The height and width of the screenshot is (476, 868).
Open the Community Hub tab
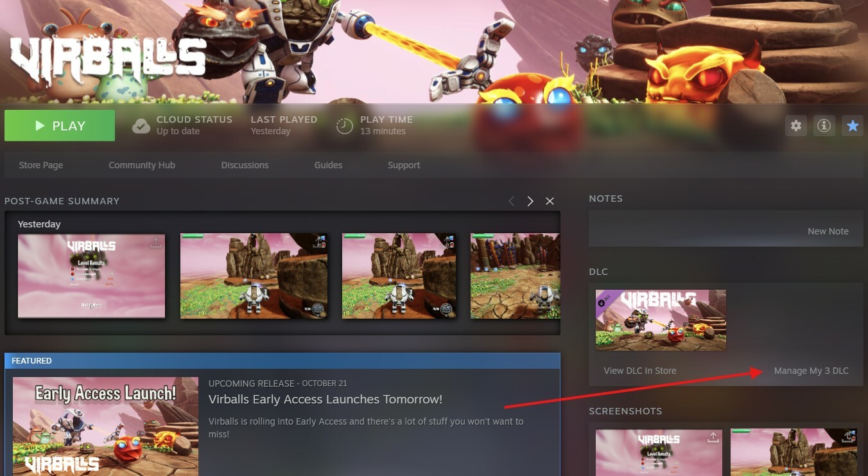click(x=142, y=165)
